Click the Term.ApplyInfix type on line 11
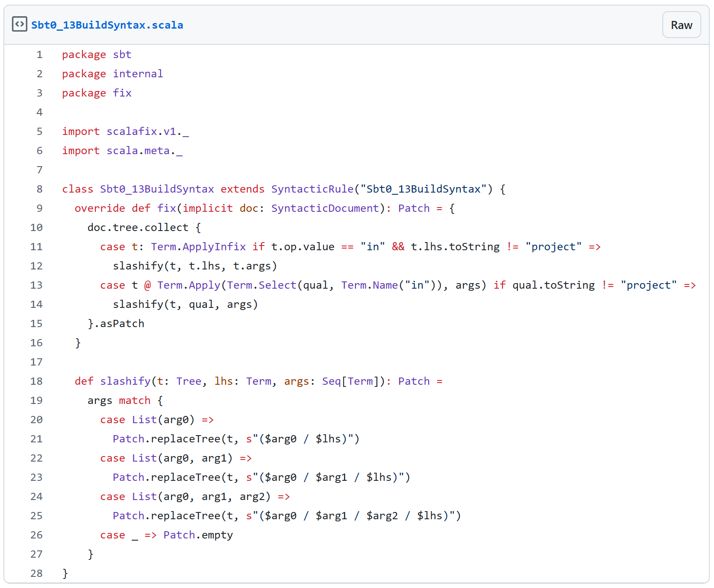 [x=198, y=247]
